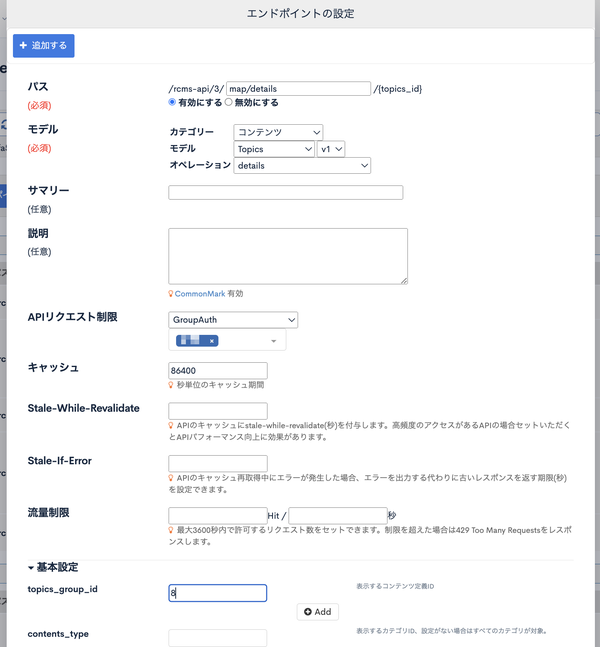Viewport: 600px width, 647px height.
Task: Open the GroupAuth dropdown
Action: coord(233,320)
